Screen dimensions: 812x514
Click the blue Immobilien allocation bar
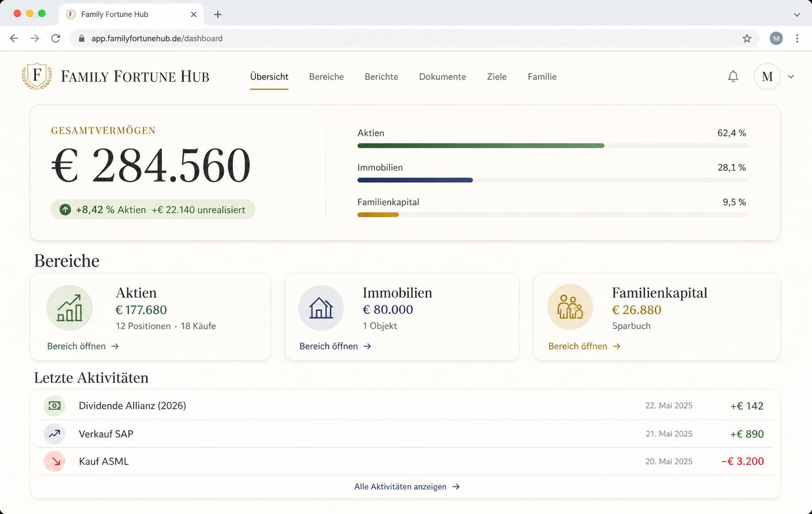coord(415,180)
